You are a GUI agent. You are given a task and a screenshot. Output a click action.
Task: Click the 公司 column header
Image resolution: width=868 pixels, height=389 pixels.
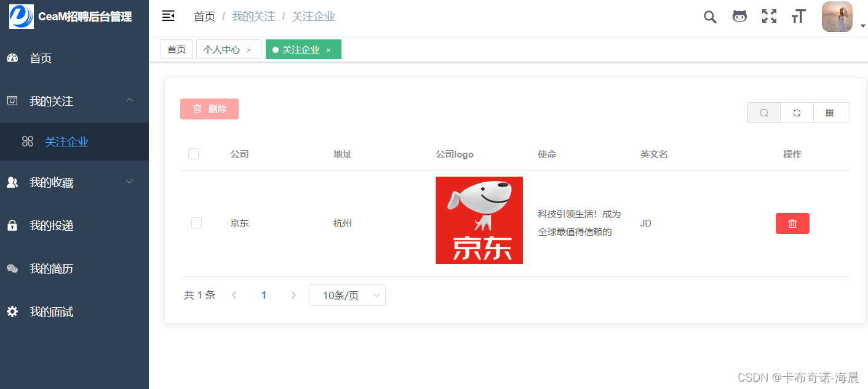pos(239,154)
